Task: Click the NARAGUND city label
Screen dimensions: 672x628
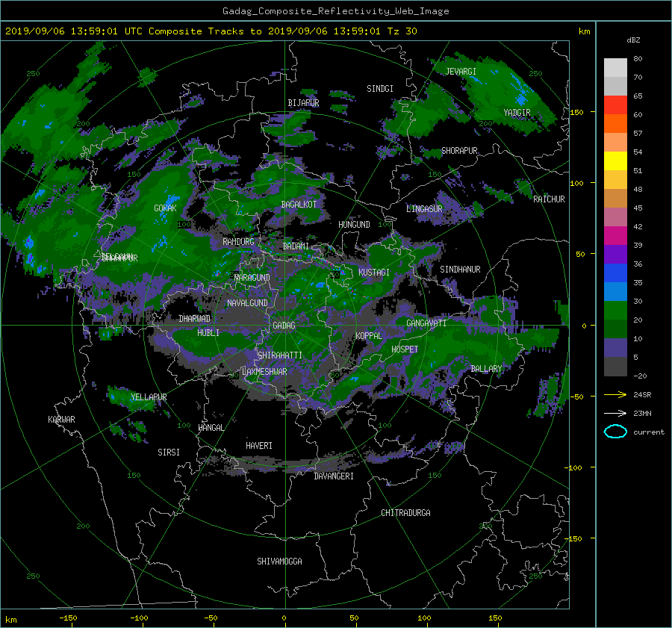Action: [x=252, y=277]
